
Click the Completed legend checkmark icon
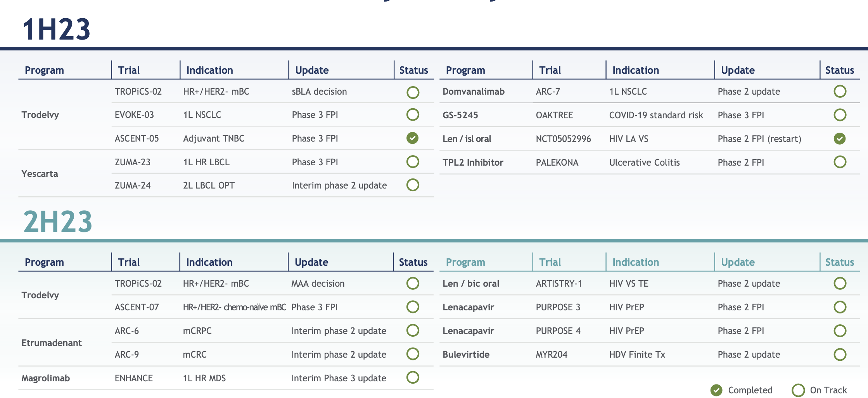716,390
